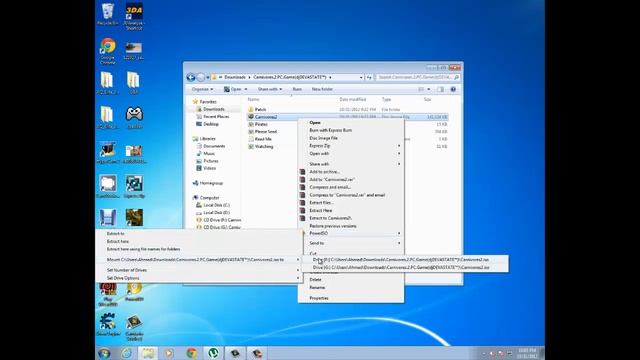The width and height of the screenshot is (640, 360).
Task: Click New folder in Explorer toolbar
Action: (x=322, y=89)
